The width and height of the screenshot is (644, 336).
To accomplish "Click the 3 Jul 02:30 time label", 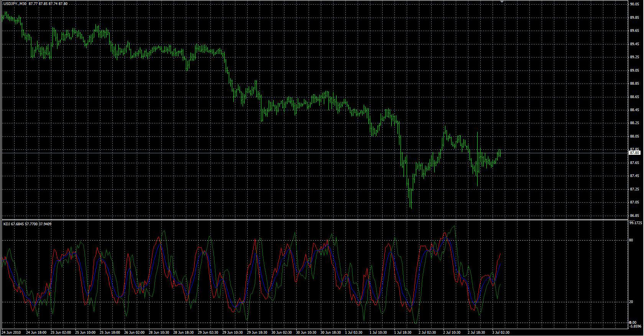I will [501, 333].
